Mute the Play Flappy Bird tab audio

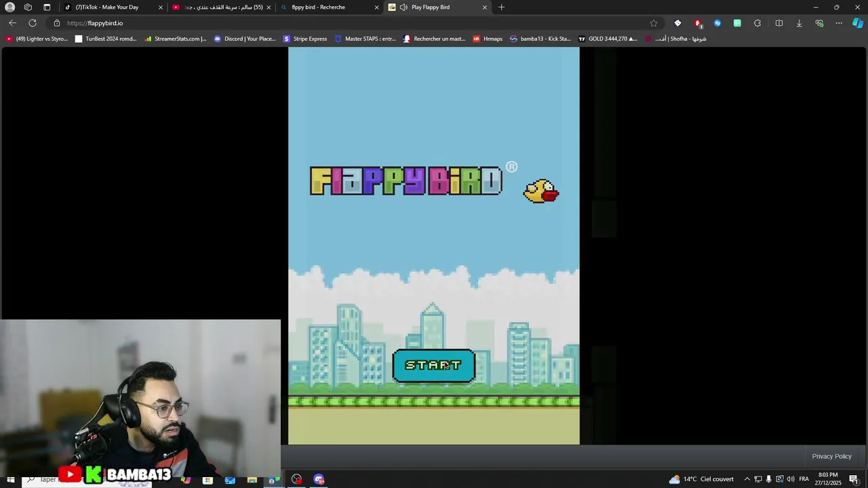tap(403, 7)
